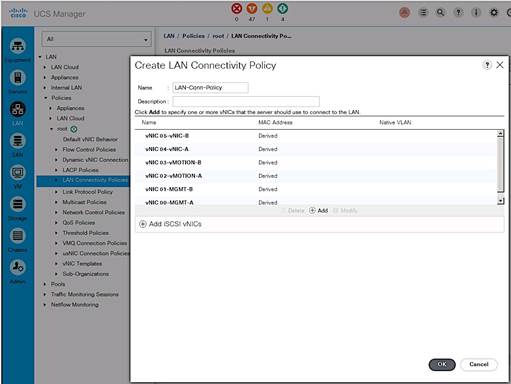The height and width of the screenshot is (384, 511).
Task: Select row vNIC 05-vNIC-B
Action: [316, 136]
